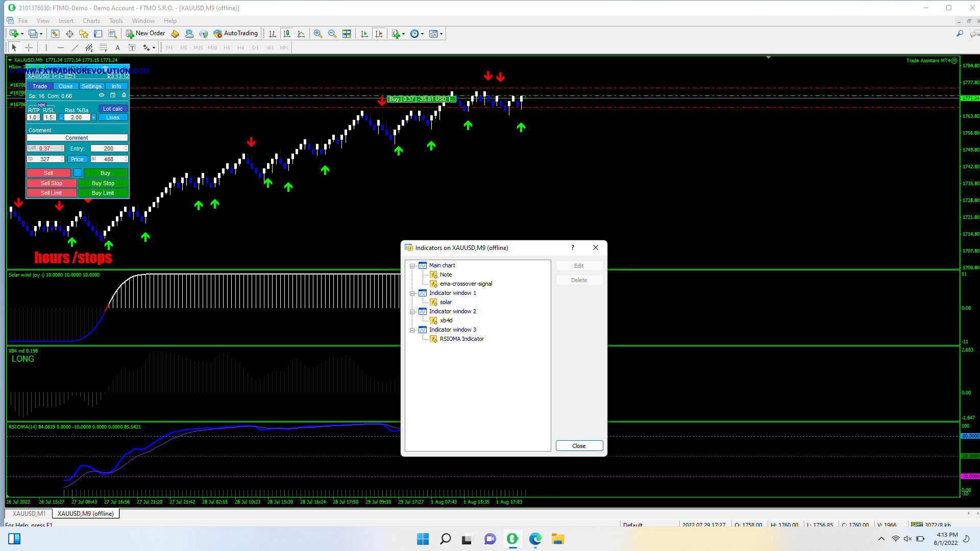Switch chart to candlesticks mode
Image resolution: width=980 pixels, height=551 pixels.
[287, 34]
